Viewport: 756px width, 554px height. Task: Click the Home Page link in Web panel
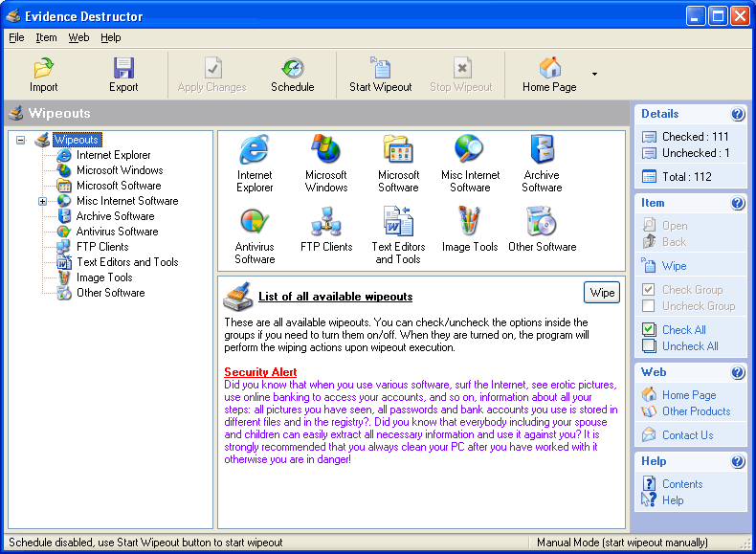coord(689,395)
